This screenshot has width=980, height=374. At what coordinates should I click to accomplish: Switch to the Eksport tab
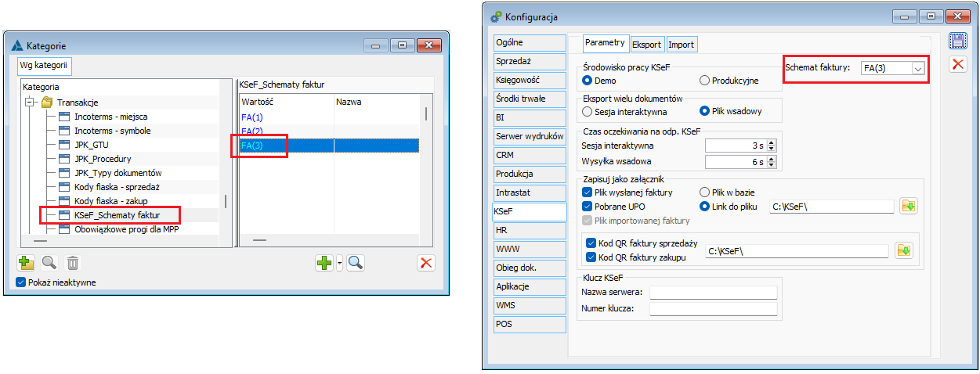coord(646,45)
